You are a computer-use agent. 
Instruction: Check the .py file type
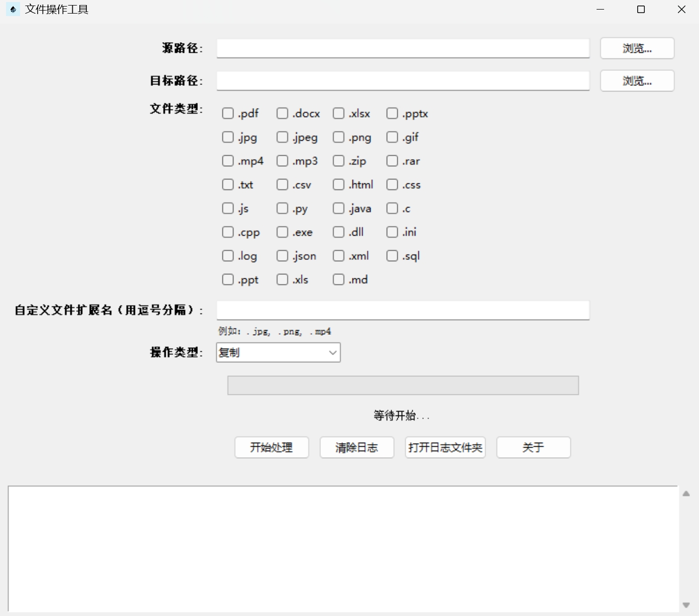pos(282,208)
